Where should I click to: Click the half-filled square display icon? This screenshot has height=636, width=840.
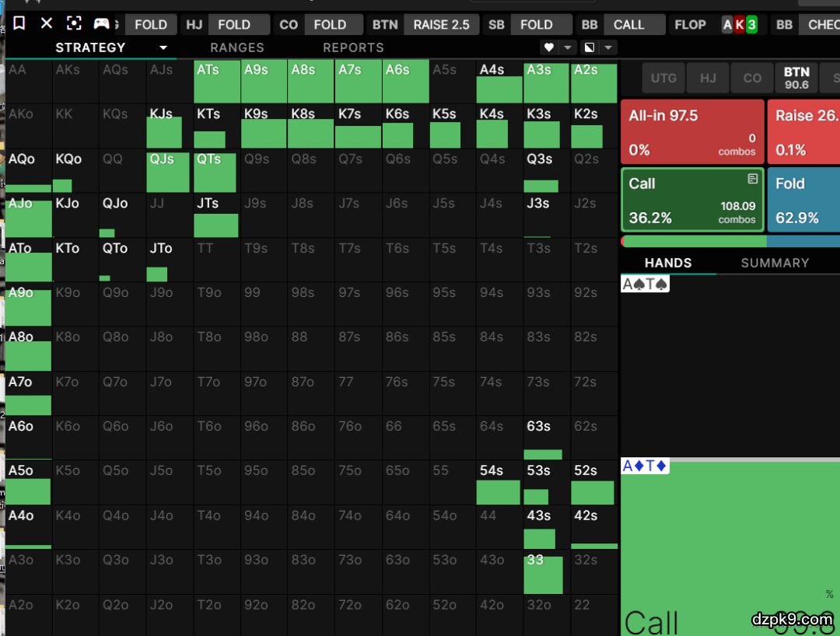(x=590, y=47)
